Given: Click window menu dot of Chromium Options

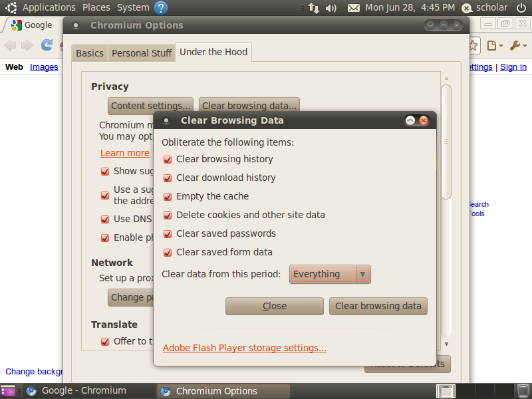Looking at the screenshot, I should pos(76,25).
